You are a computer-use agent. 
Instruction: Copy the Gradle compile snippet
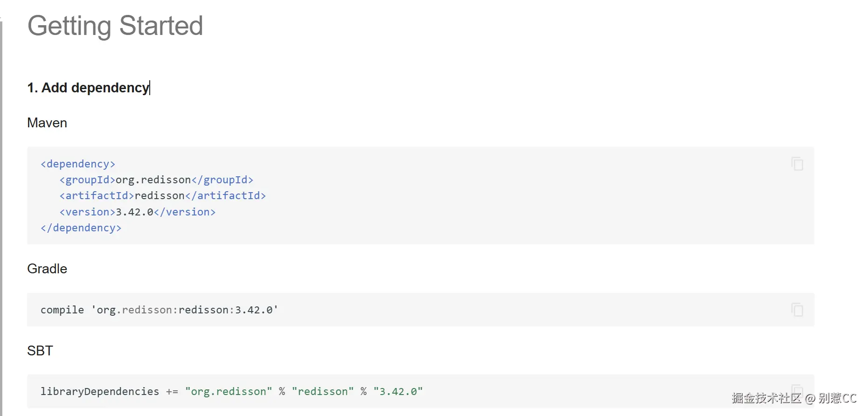(x=797, y=310)
